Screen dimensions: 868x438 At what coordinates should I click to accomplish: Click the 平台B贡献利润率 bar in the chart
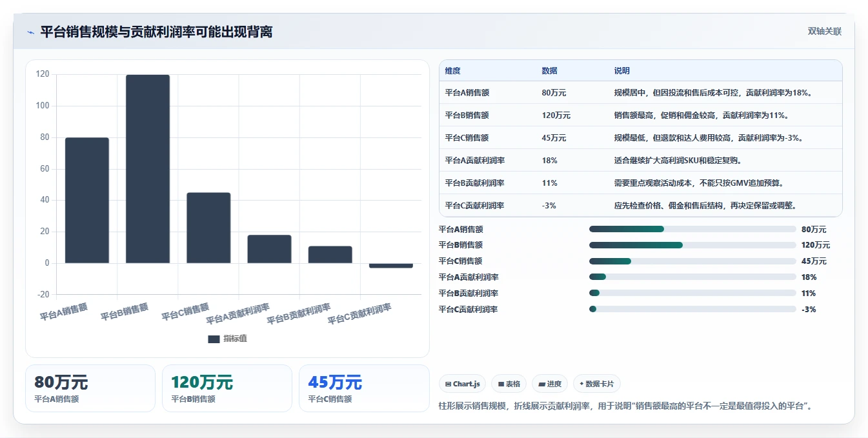click(330, 255)
